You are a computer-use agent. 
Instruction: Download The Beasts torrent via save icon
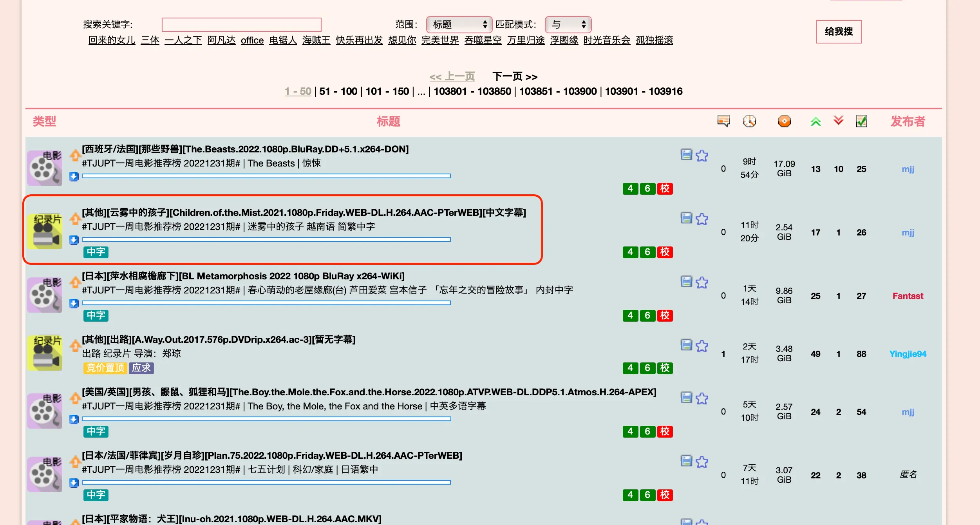click(686, 154)
